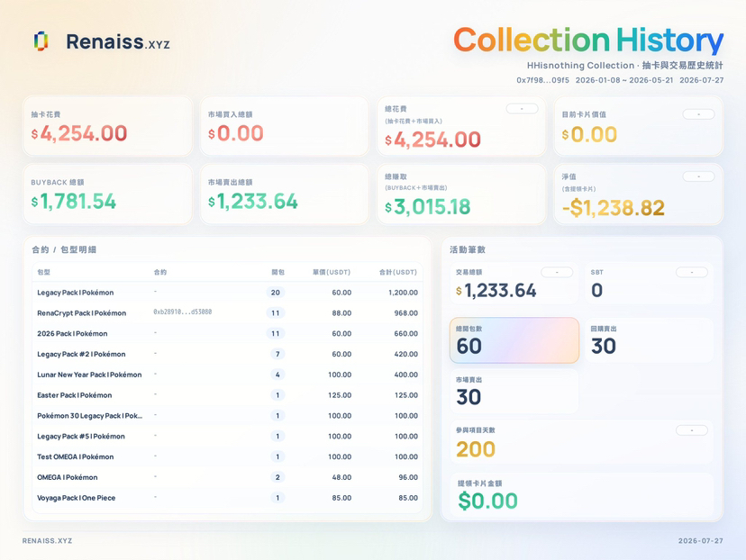Click the 交易總額 value $1,233.64
The width and height of the screenshot is (746, 560).
496,291
